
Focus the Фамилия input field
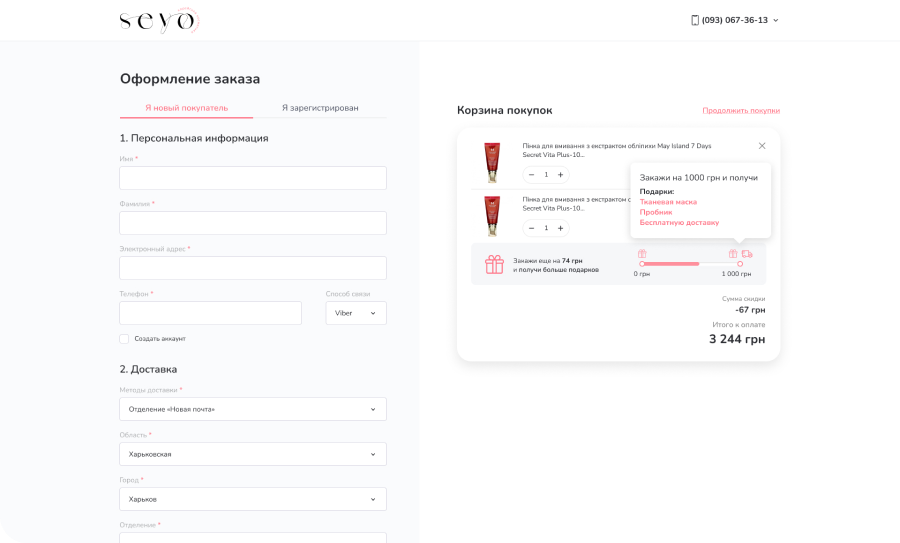pos(253,223)
